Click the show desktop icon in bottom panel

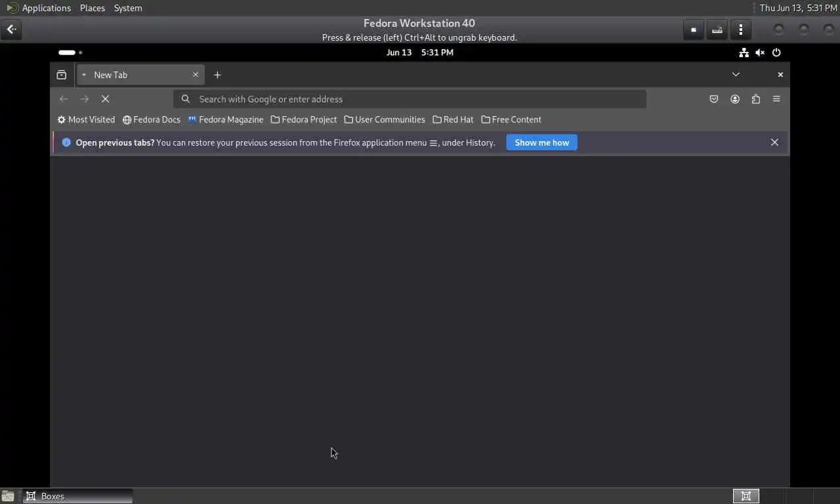[x=8, y=496]
